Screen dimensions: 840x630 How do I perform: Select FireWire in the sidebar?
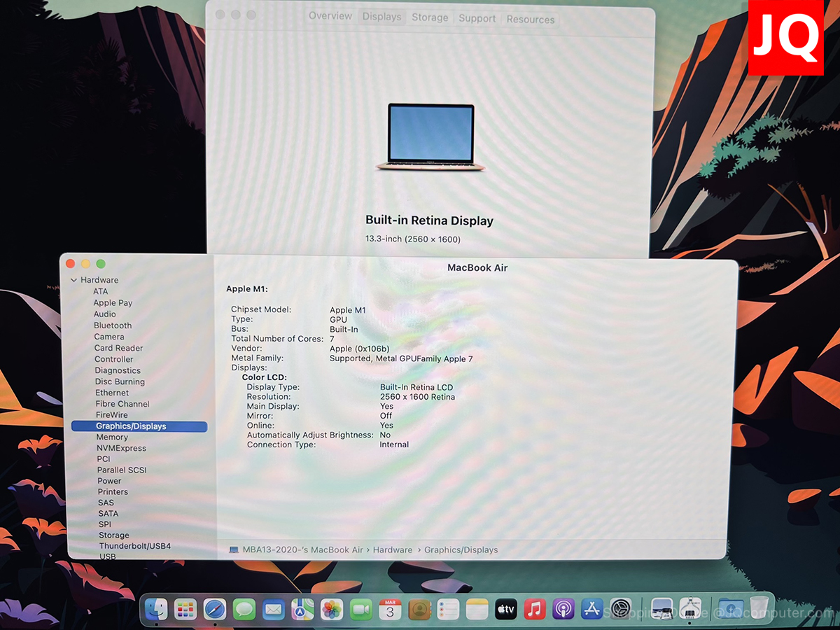112,415
